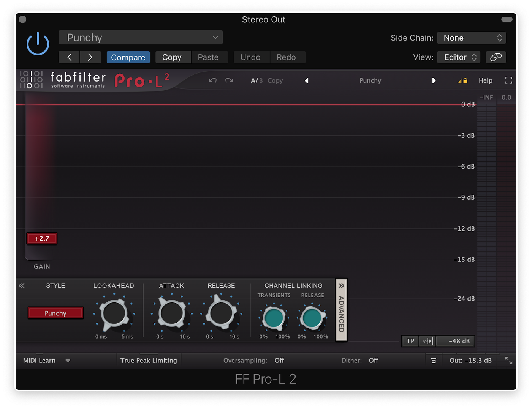Click the Lookahead knob
This screenshot has width=532, height=408.
[x=114, y=314]
